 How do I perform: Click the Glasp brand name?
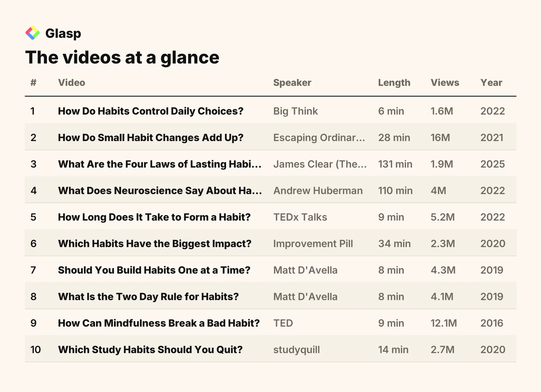(x=63, y=33)
